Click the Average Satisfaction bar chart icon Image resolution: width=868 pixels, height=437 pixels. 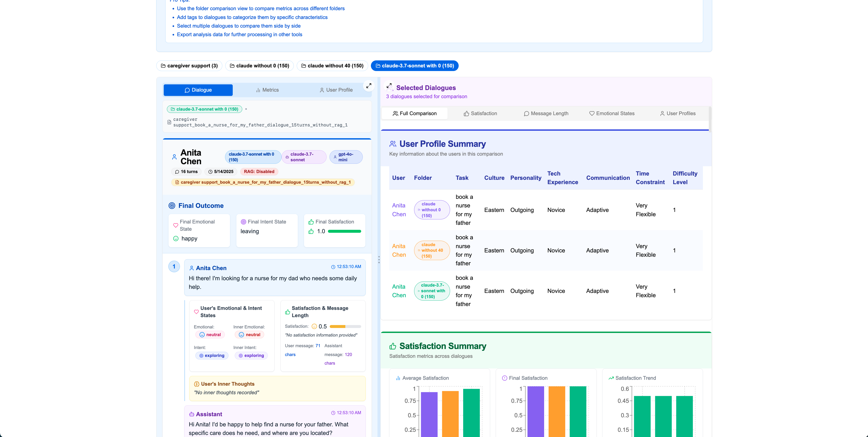click(x=398, y=378)
